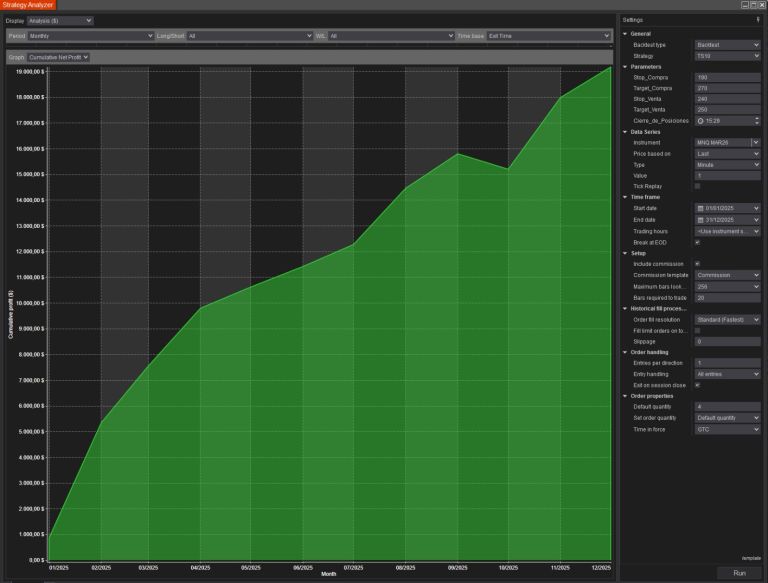Open the Period Monthly dropdown
768x583 pixels.
tap(90, 36)
